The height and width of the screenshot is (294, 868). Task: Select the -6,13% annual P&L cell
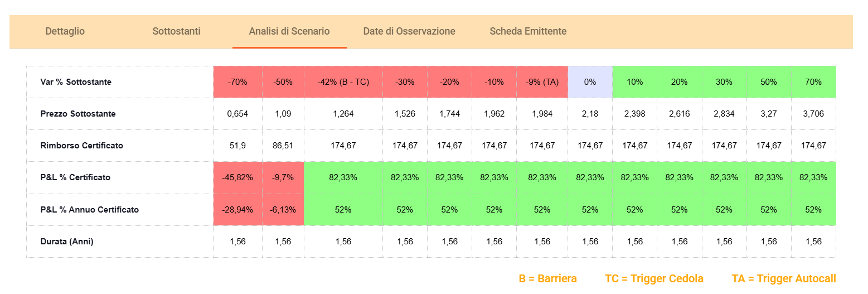[283, 210]
